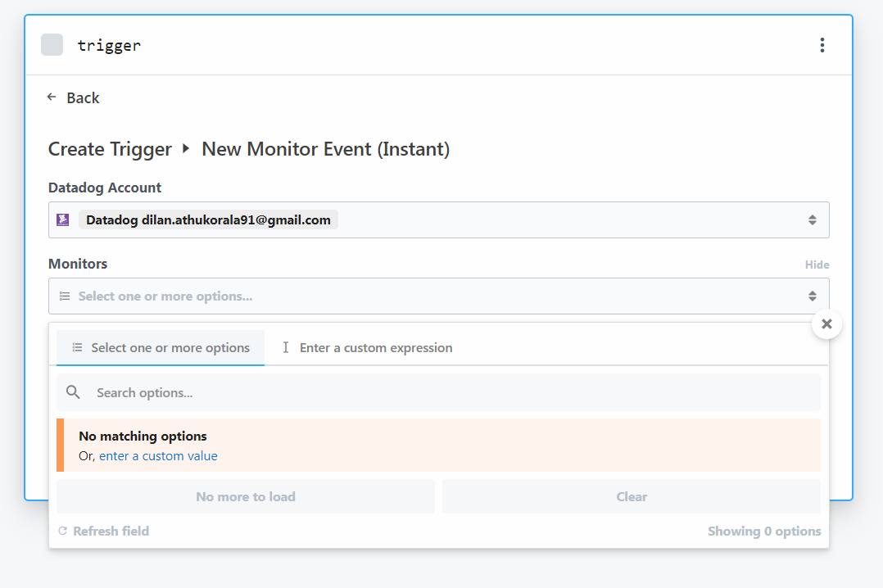Select the Datadog dilan.athukorala91@gmail.com account chip
883x588 pixels.
pos(208,219)
